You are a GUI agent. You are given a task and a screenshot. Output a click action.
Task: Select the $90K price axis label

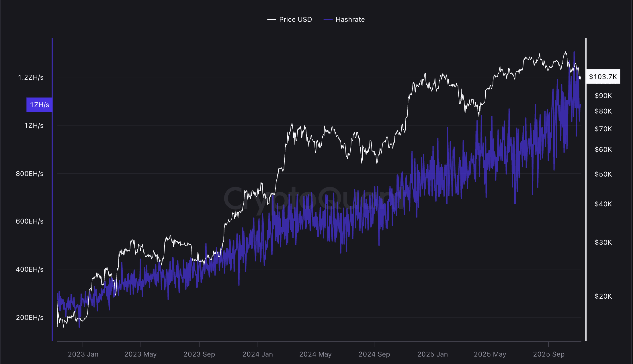(x=603, y=96)
